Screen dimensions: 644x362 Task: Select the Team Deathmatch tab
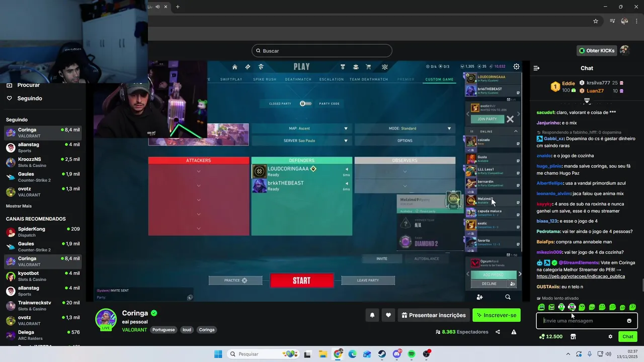[369, 79]
